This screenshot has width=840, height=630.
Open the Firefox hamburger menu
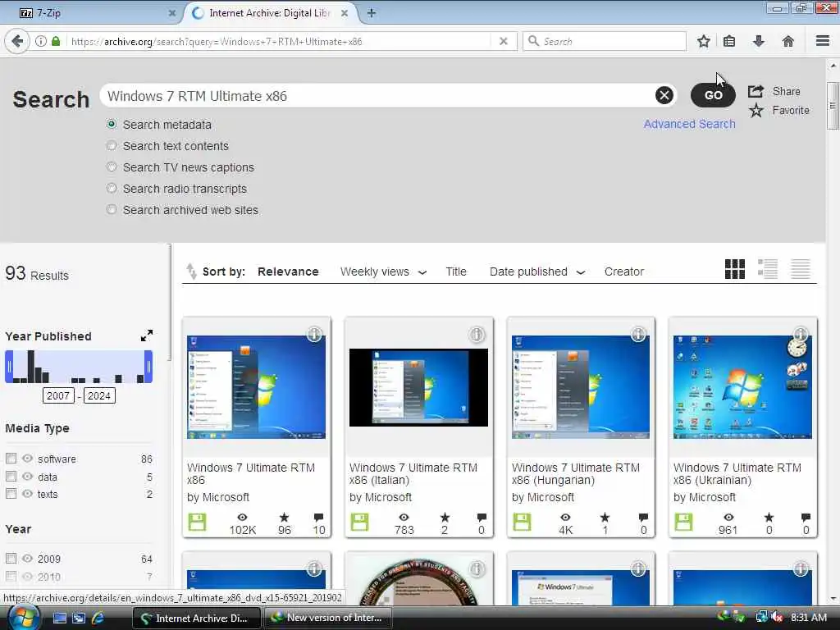pyautogui.click(x=823, y=41)
